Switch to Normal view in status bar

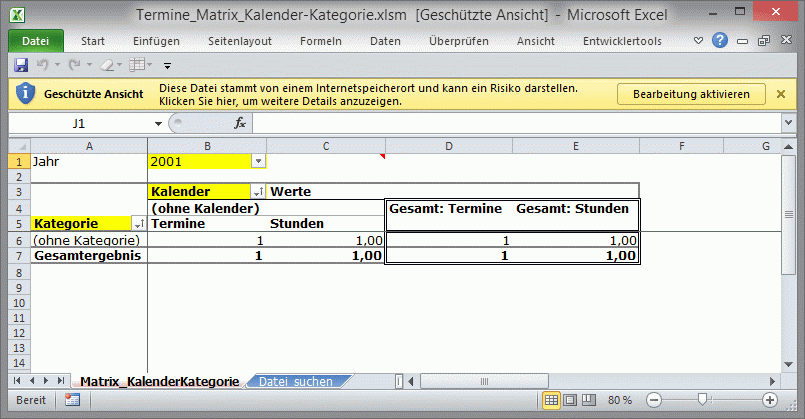551,400
